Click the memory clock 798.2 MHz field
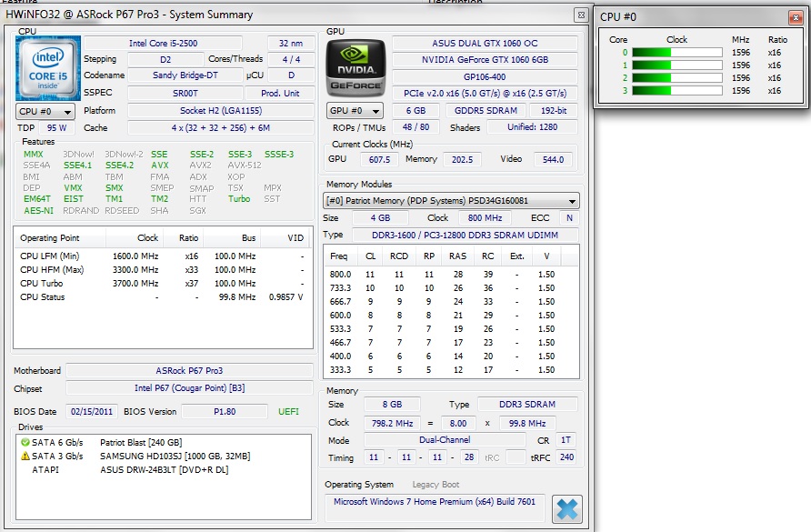Viewport: 811px width, 532px height. click(x=392, y=423)
